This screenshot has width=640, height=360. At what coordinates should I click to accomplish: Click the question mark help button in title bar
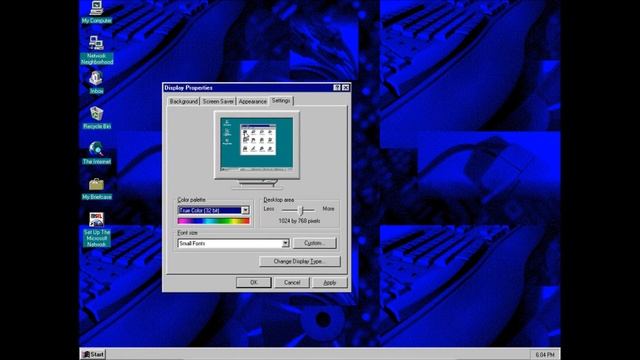(337, 88)
